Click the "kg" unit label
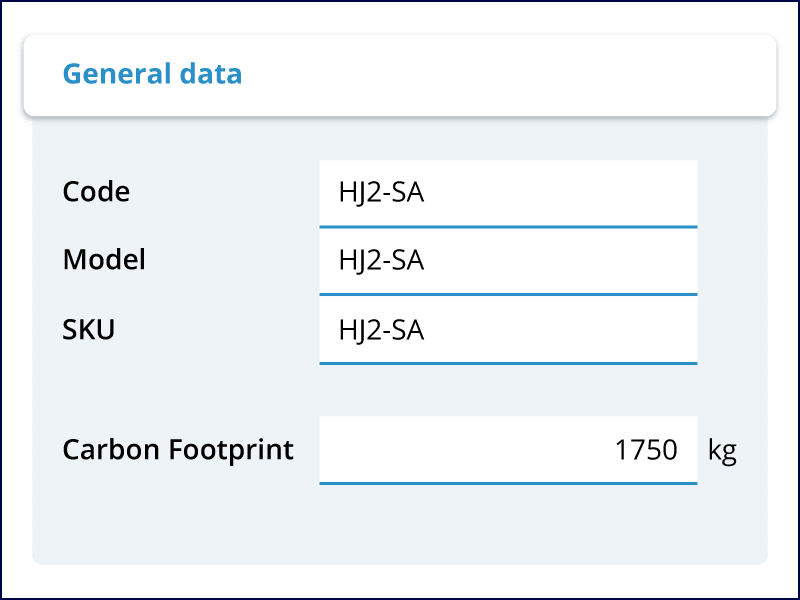Image resolution: width=800 pixels, height=600 pixels. [x=722, y=450]
